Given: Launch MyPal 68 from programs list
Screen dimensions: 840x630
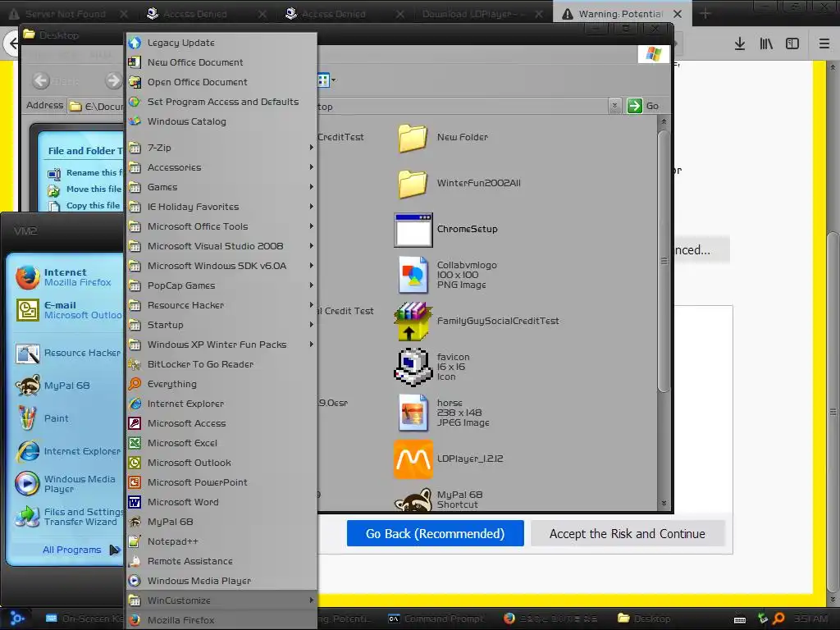Looking at the screenshot, I should (221, 522).
